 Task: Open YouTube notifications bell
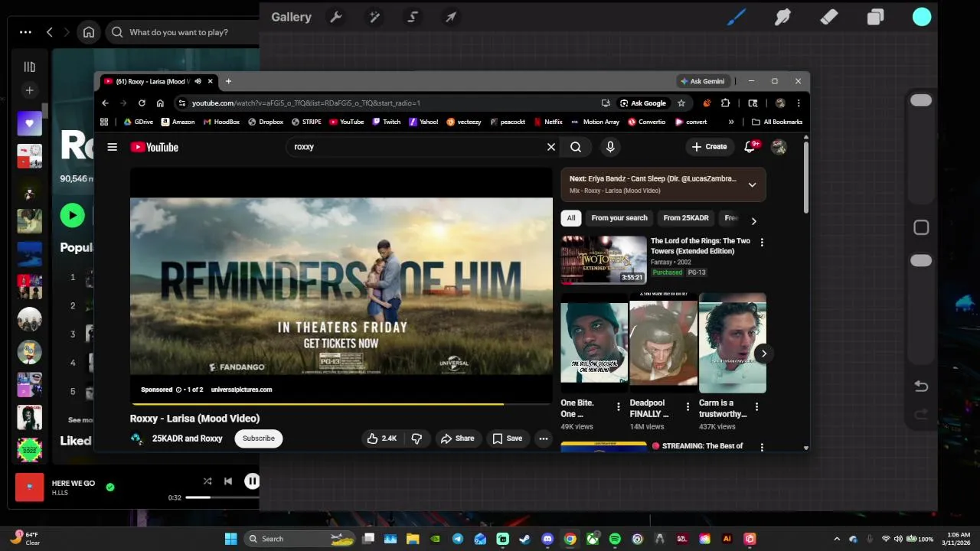750,147
